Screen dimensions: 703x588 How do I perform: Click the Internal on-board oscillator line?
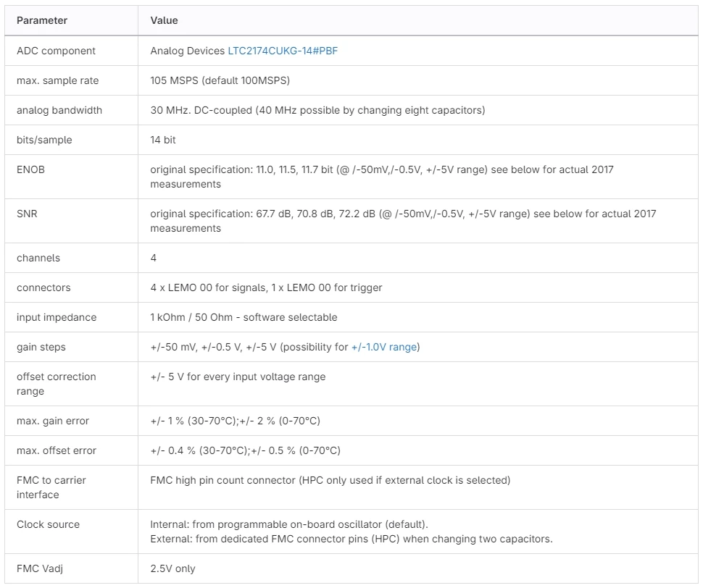[x=289, y=524]
